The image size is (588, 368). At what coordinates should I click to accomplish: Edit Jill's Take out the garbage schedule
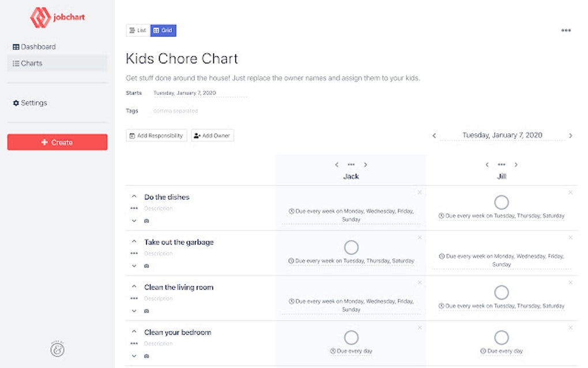(502, 260)
